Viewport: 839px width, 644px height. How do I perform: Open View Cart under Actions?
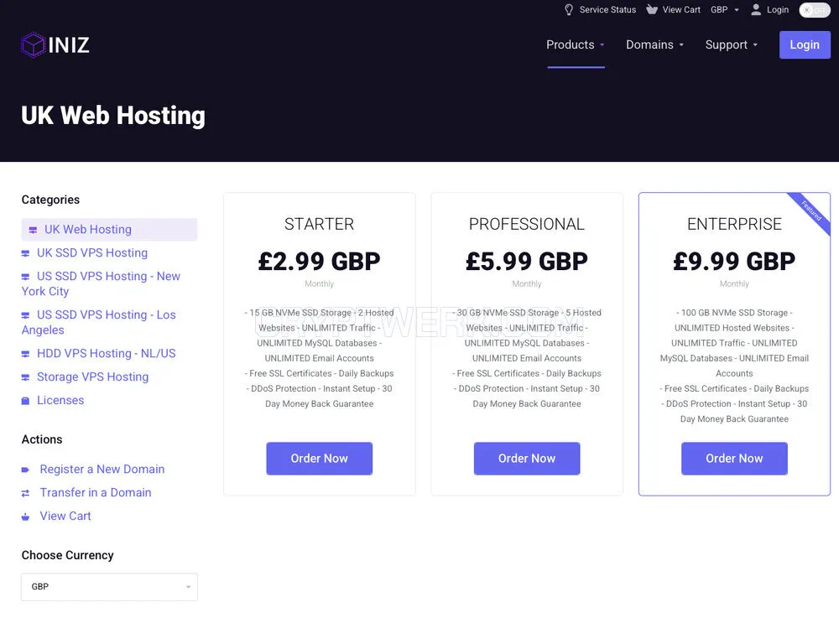(x=65, y=517)
